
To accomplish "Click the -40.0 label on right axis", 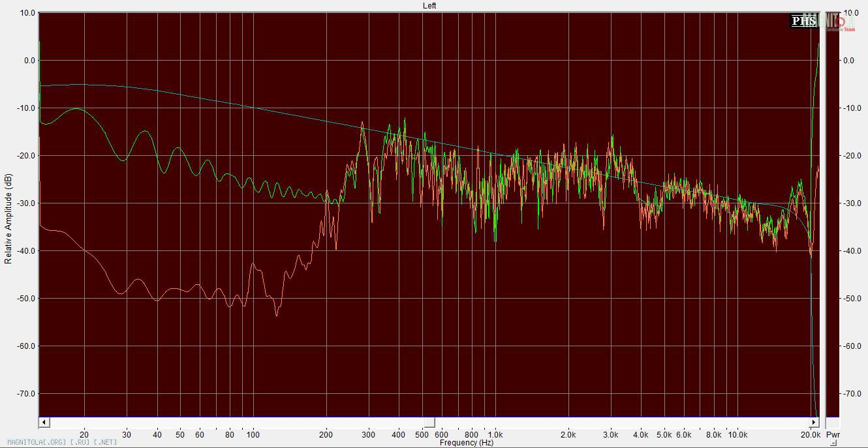I will coord(851,251).
